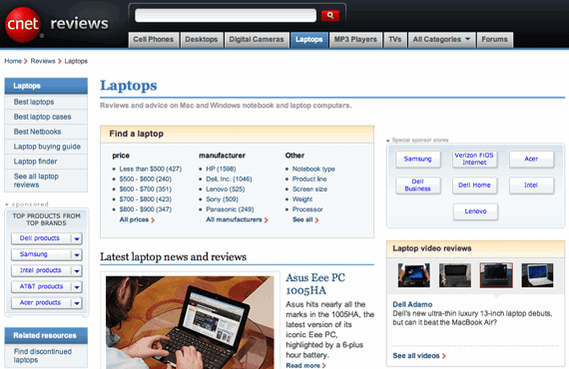Viewport: 569px width, 369px height.
Task: Expand the Acer products dropdown arrow
Action: [x=77, y=303]
